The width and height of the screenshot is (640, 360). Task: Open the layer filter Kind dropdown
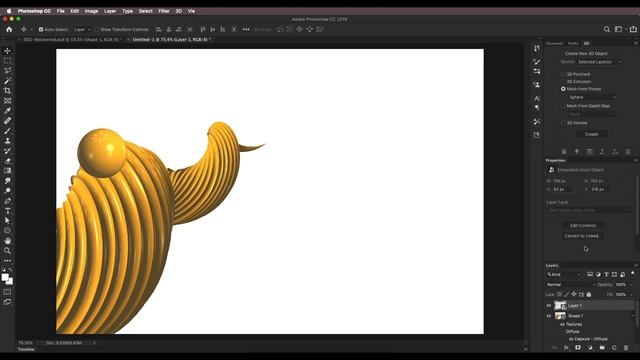564,274
